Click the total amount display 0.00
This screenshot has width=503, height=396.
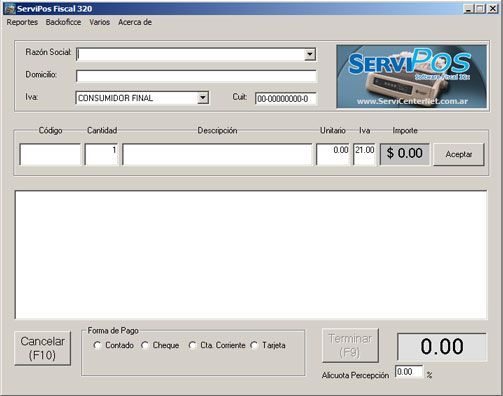point(442,347)
